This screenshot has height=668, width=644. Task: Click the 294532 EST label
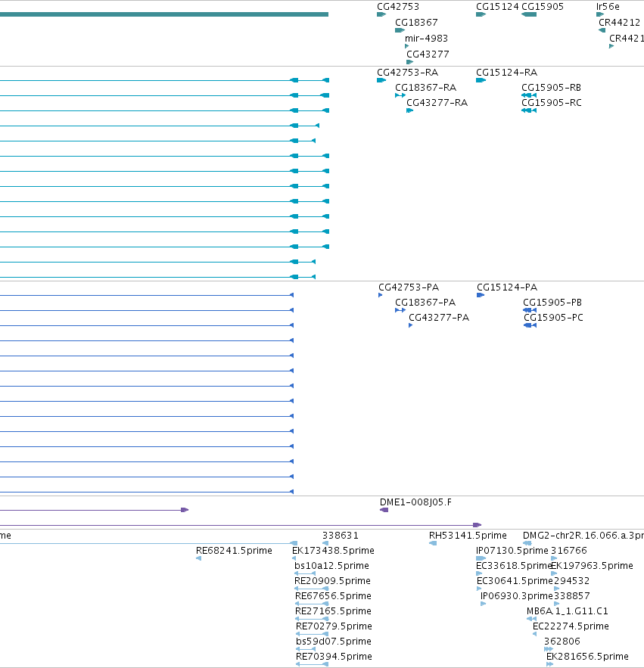coord(571,581)
